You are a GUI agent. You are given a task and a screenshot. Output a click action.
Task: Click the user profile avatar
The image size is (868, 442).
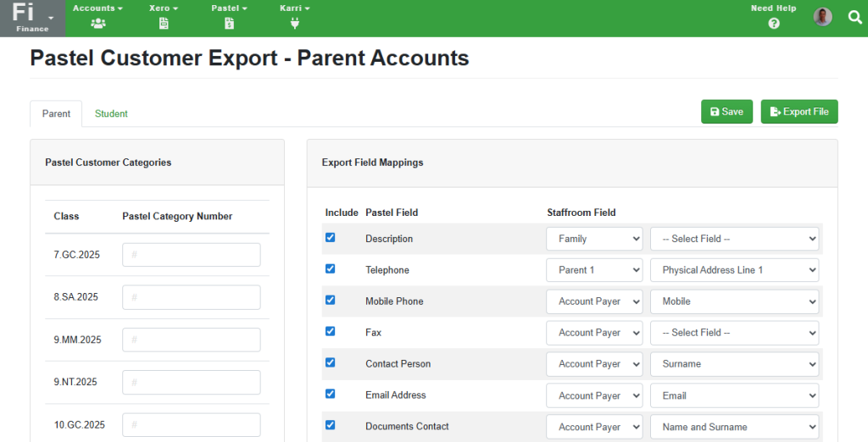[x=822, y=17]
